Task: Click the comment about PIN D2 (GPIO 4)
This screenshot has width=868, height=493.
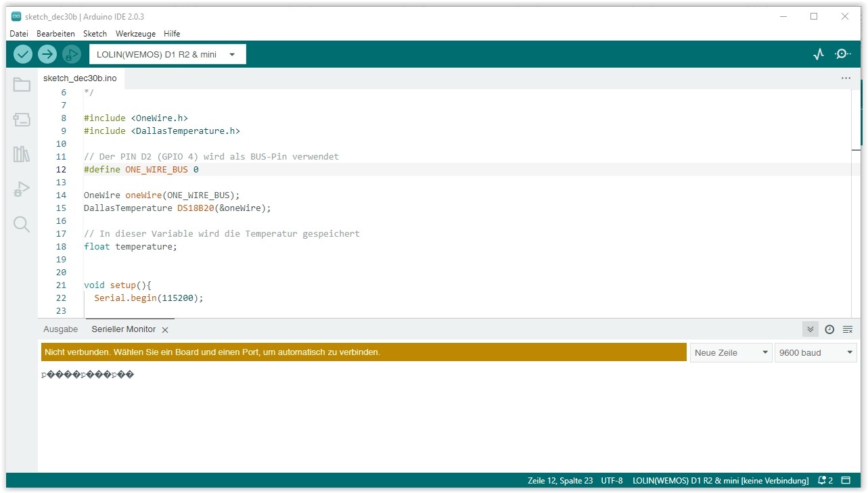Action: tap(211, 156)
